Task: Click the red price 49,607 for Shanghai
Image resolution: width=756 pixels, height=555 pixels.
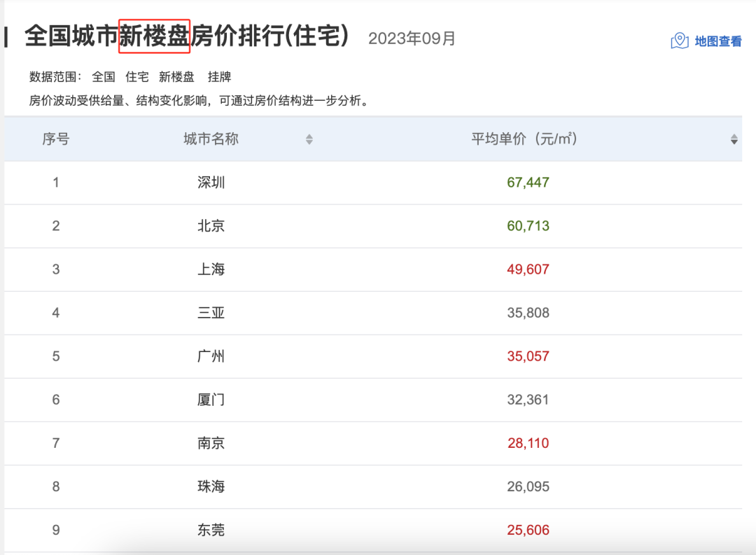Action: (529, 269)
